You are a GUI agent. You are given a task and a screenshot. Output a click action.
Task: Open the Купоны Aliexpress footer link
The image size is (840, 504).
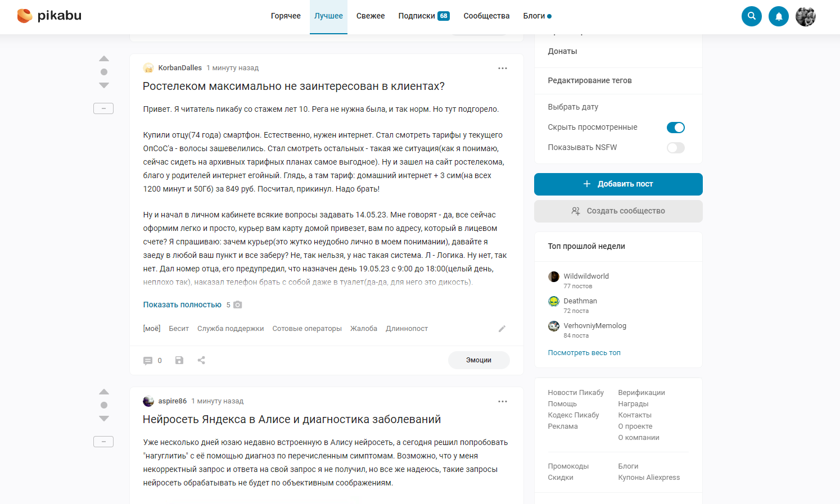649,478
